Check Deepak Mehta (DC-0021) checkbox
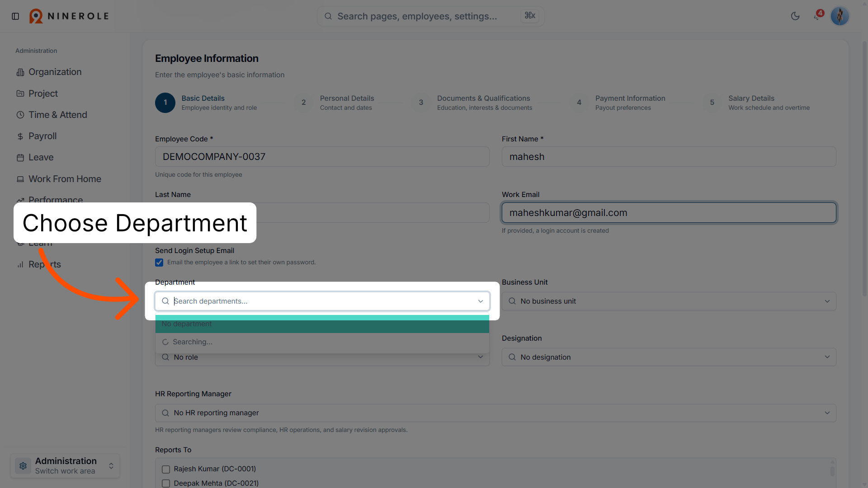This screenshot has width=868, height=488. coord(166,483)
